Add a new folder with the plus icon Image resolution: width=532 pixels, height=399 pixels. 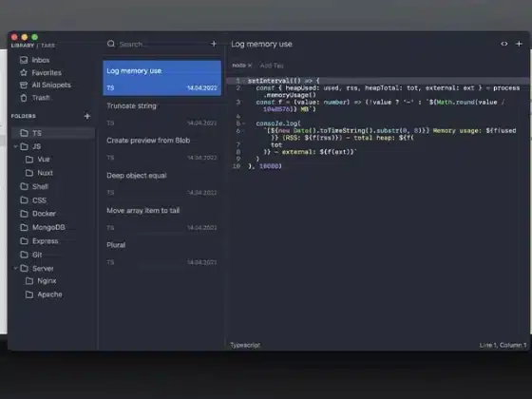[87, 116]
